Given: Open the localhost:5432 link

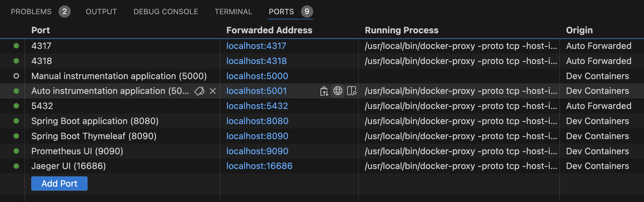Looking at the screenshot, I should [257, 106].
